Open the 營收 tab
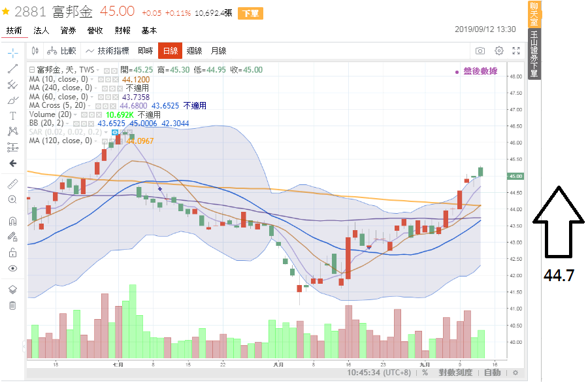Screen dimensions: 588x389 (x=95, y=30)
